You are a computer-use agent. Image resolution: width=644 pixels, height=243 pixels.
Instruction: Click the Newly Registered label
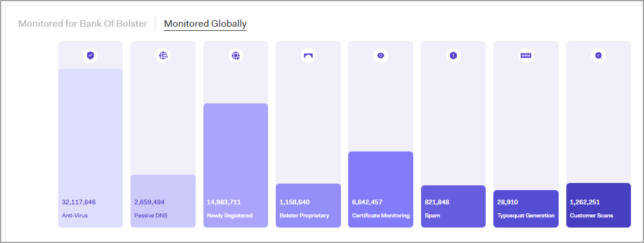click(229, 216)
